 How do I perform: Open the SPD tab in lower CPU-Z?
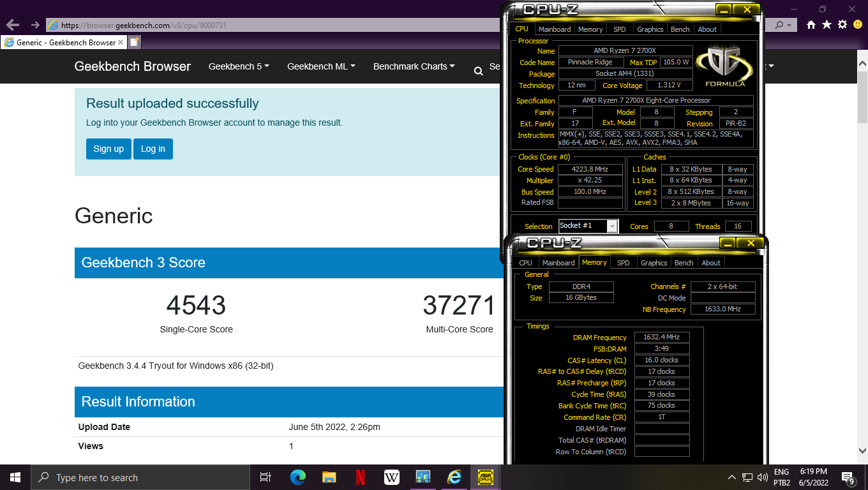[x=624, y=263]
